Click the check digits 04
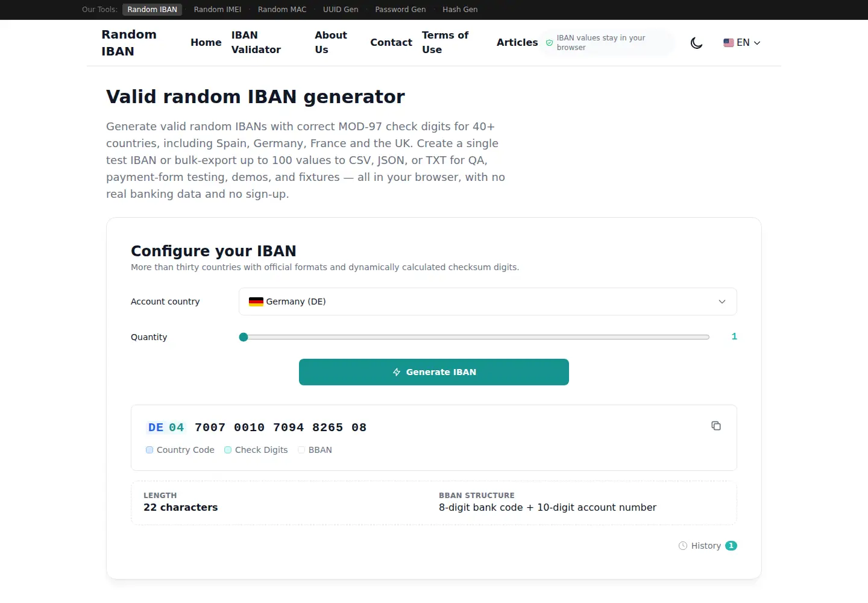868x603 pixels. pos(177,428)
